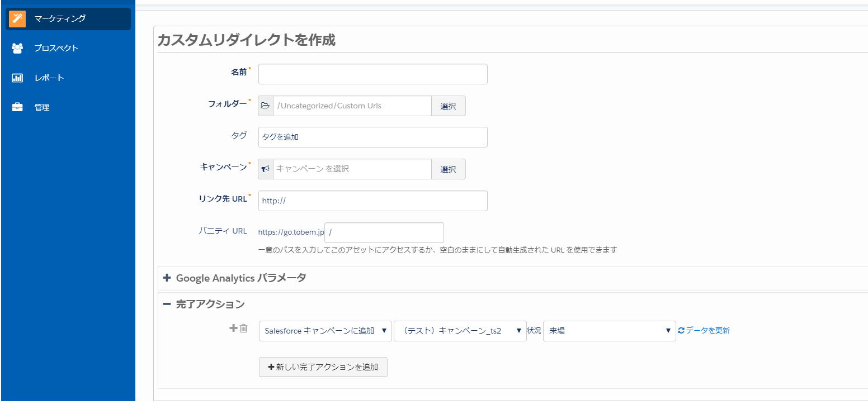Viewport: 868px width, 414px height.
Task: Click the https://go.tobem.jp text
Action: point(291,232)
